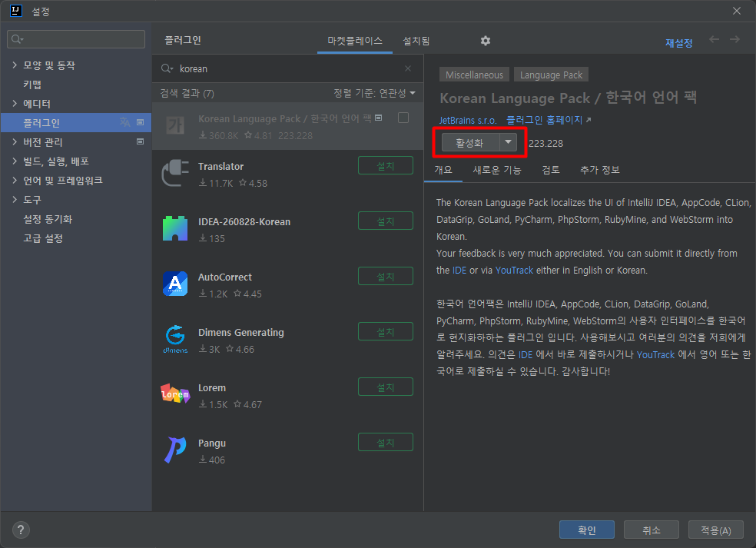Switch to the 설치됨 tab
Image resolution: width=756 pixels, height=548 pixels.
tap(416, 41)
